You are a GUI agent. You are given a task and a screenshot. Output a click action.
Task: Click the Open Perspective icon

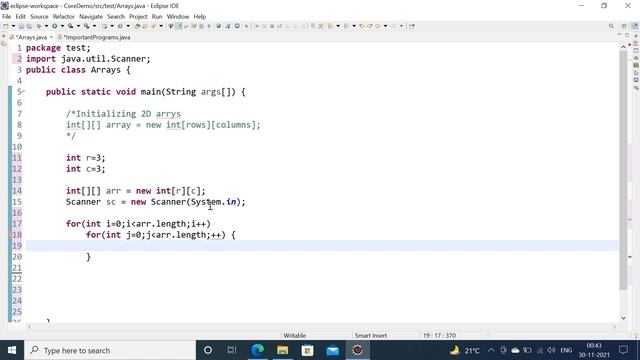coord(624,26)
